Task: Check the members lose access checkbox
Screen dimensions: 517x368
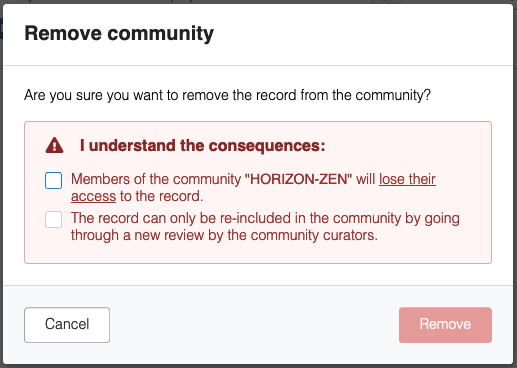Action: pyautogui.click(x=53, y=181)
